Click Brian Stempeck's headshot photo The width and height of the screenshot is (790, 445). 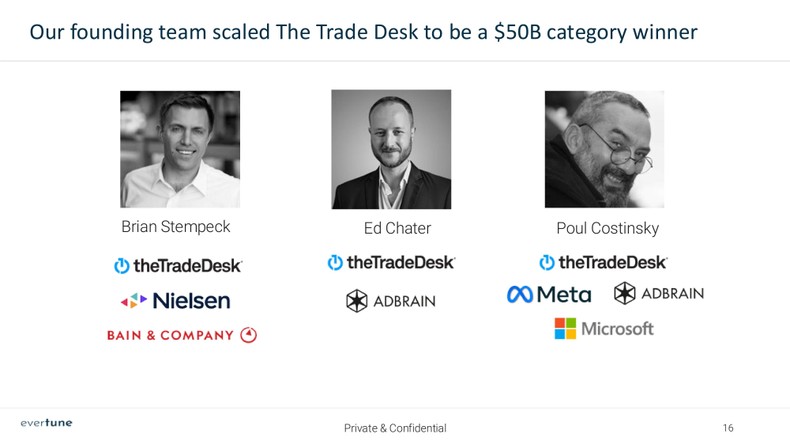(180, 149)
